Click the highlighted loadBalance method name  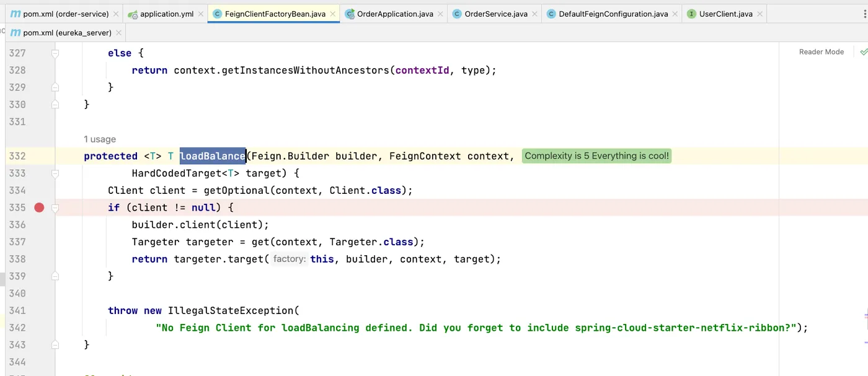coord(213,156)
